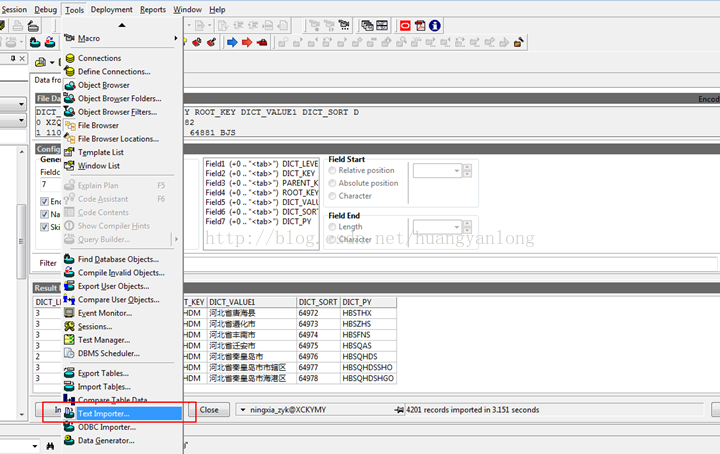The image size is (720, 454).
Task: Click the blue info help toolbar icon
Action: (x=435, y=26)
